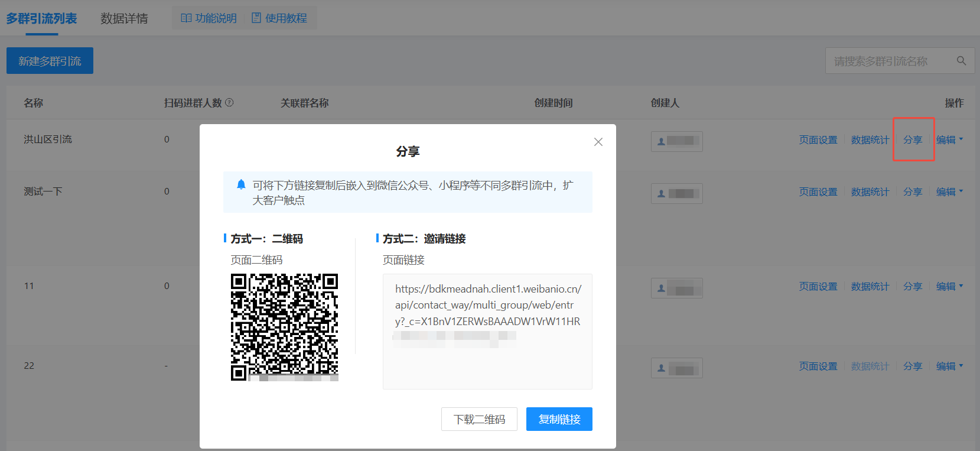Click the 测试一下 name cell

click(x=43, y=191)
